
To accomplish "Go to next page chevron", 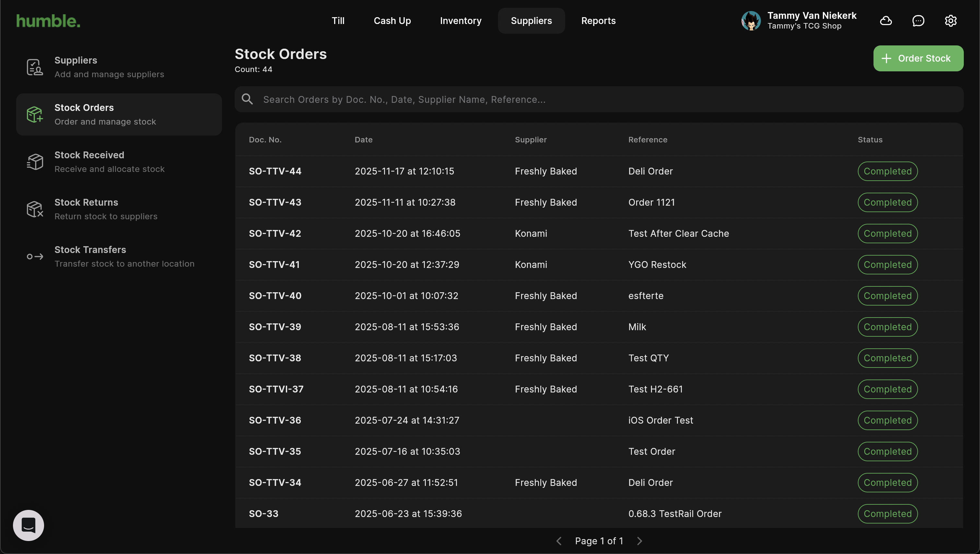I will pos(639,541).
